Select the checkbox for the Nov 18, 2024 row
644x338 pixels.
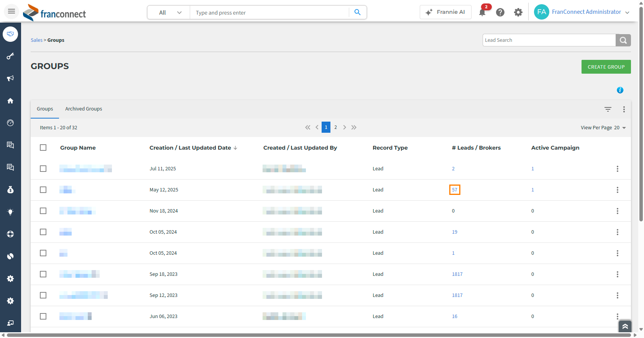click(43, 211)
